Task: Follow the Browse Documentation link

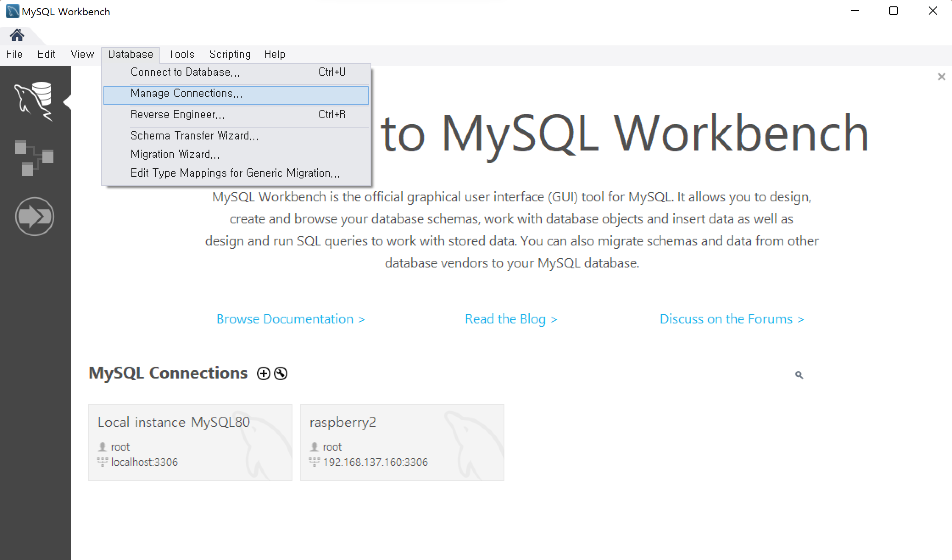Action: (290, 319)
